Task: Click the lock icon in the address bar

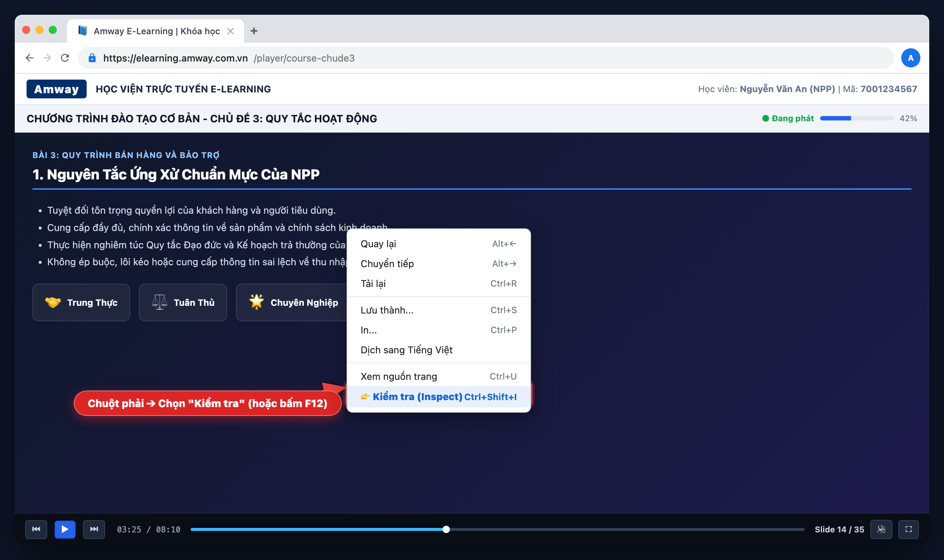Action: point(92,58)
